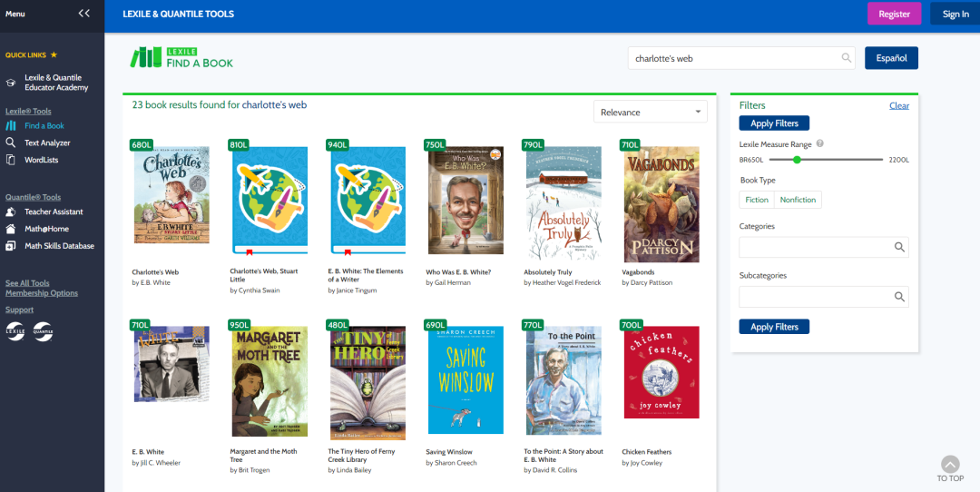
Task: Click the Math@Home house icon
Action: (x=11, y=229)
